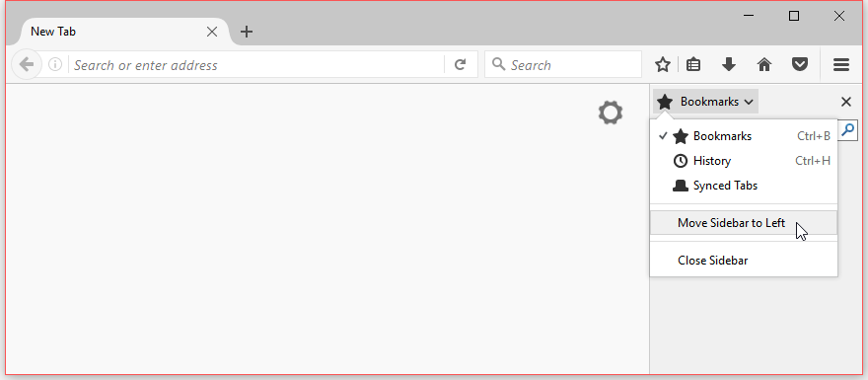Choose Move Sidebar to Left

point(744,223)
